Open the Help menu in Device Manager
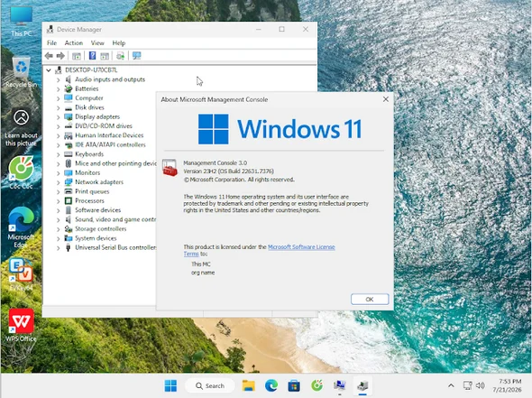 tap(119, 43)
